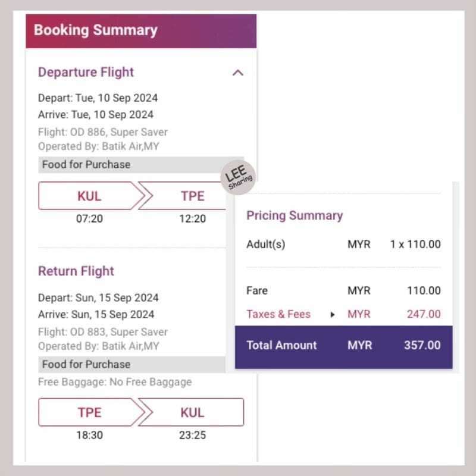Click the Flight OD 886 Super Saver text
The width and height of the screenshot is (476, 476).
coord(103,132)
